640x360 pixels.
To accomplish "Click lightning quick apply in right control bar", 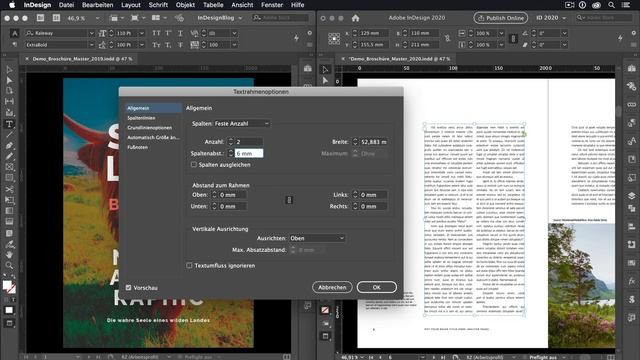I will pyautogui.click(x=620, y=38).
